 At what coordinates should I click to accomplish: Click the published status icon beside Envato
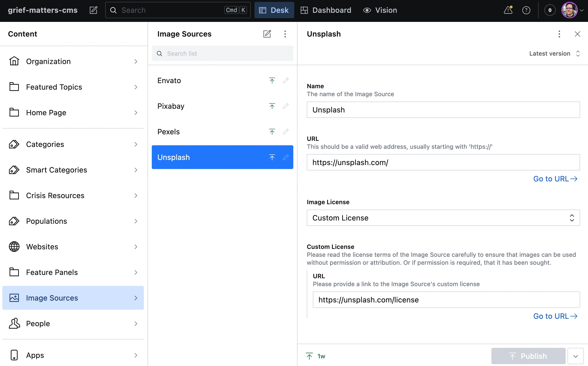pos(272,81)
